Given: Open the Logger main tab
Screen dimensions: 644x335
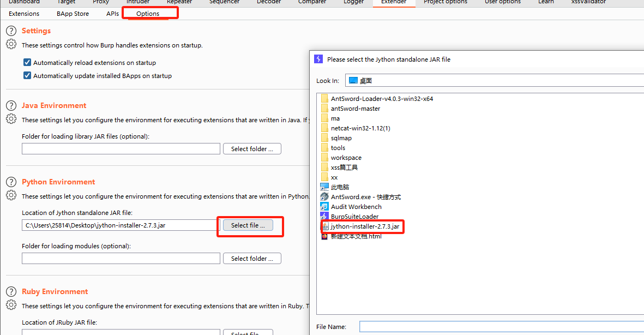Looking at the screenshot, I should pos(353,2).
